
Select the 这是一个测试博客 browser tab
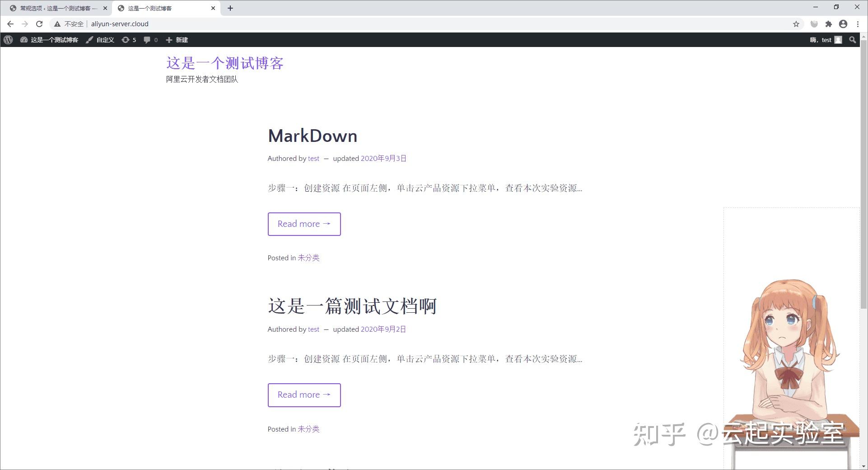[166, 8]
